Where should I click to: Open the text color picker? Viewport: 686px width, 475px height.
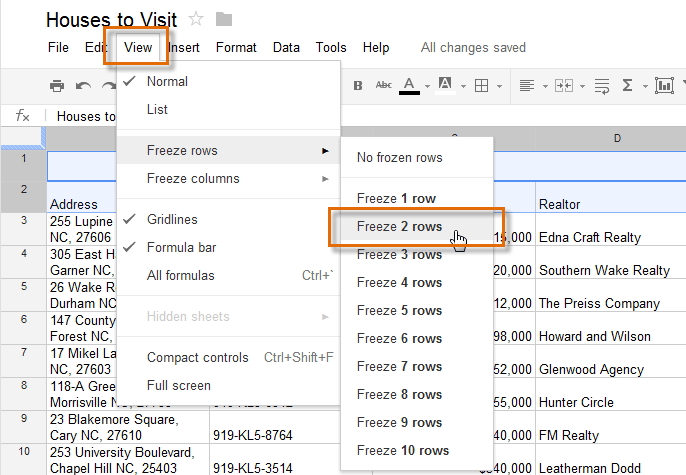tap(409, 86)
